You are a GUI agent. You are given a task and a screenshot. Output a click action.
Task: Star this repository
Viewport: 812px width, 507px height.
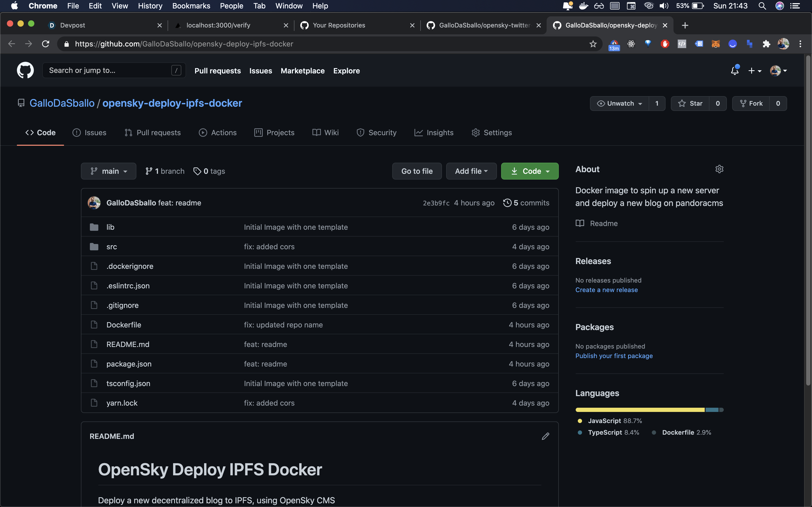[x=690, y=103]
